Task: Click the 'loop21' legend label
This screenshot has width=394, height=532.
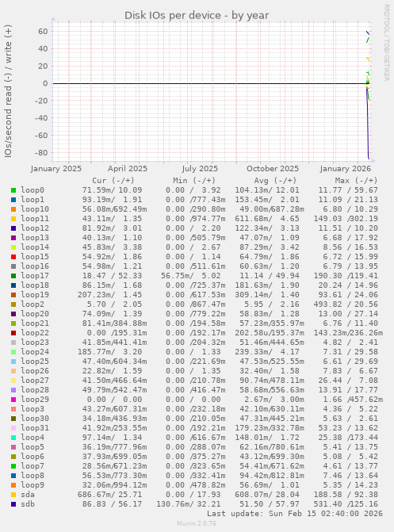Action: click(35, 323)
